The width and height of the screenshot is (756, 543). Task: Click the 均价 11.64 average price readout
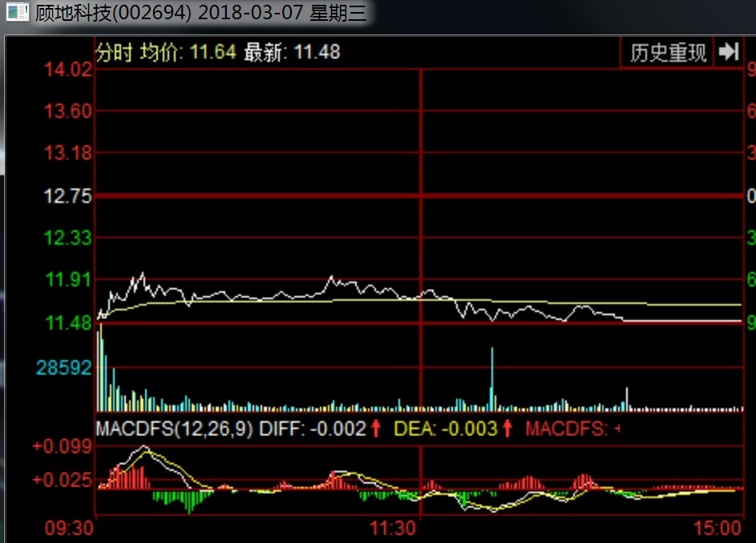click(x=188, y=53)
